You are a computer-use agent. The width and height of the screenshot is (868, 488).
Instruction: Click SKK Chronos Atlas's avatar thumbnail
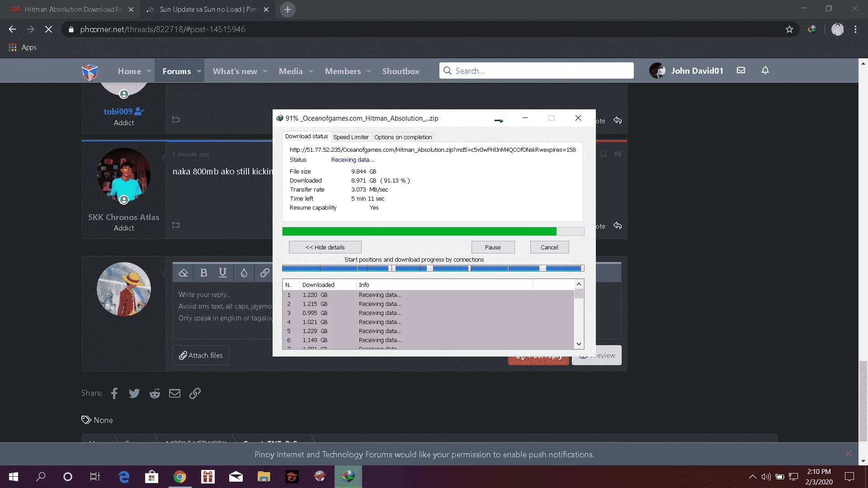click(x=123, y=175)
